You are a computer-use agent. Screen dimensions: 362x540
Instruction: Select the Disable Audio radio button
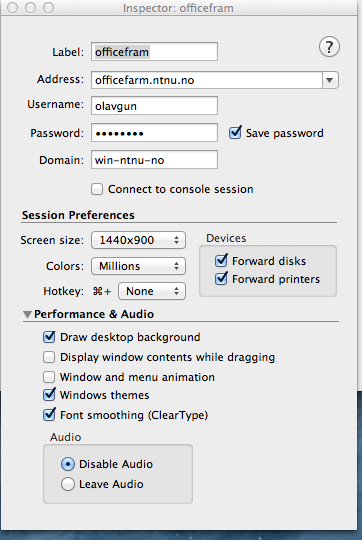(x=68, y=464)
